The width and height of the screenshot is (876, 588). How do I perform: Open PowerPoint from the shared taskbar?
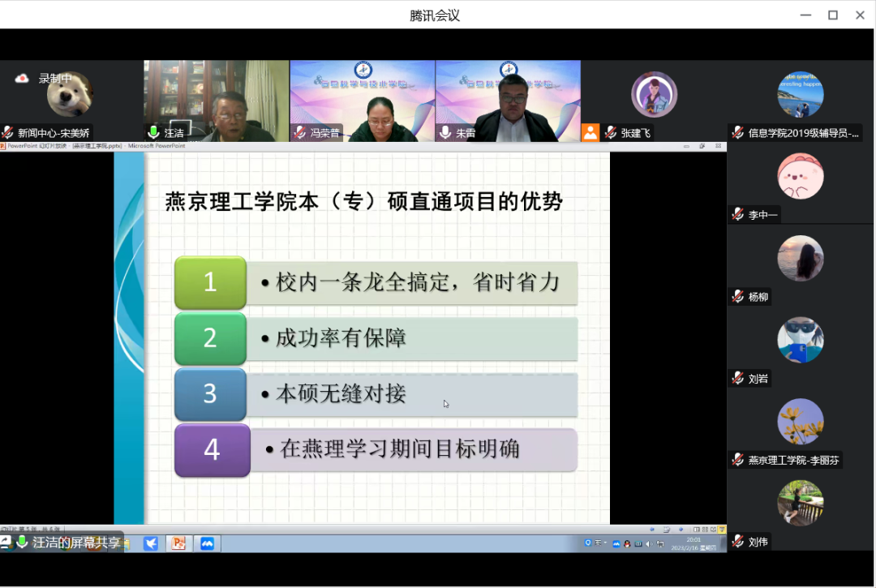tap(178, 543)
